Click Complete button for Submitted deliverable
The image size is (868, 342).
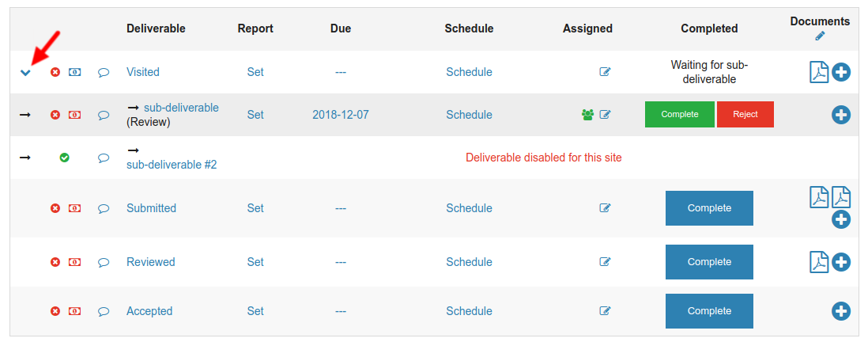[709, 208]
